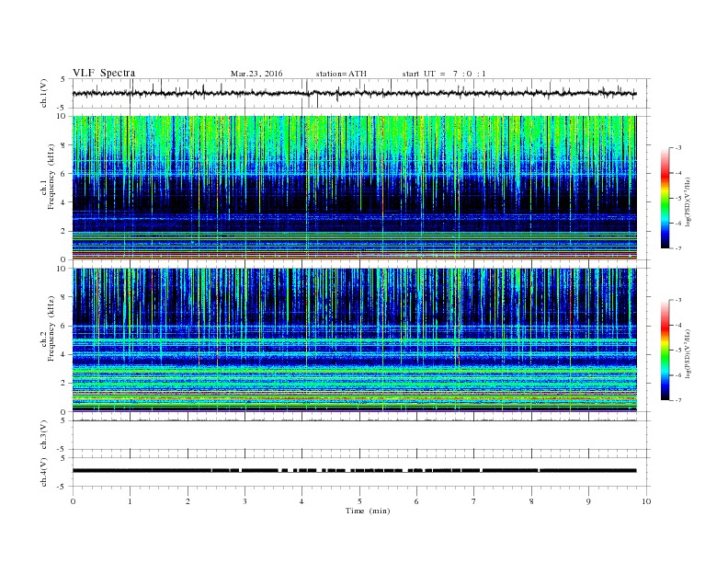Click the lower log(PSD)(V²/Hz) colorbar label
The image size is (728, 563).
pyautogui.click(x=688, y=353)
